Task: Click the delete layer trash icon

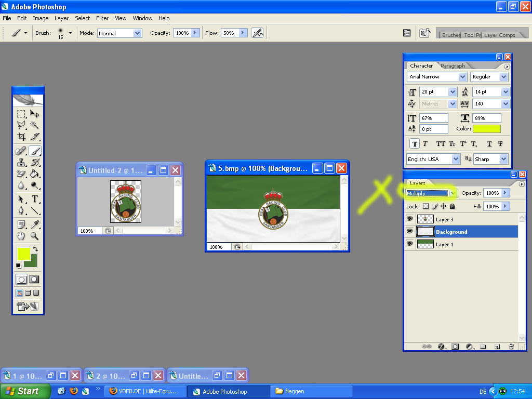Action: coord(511,346)
